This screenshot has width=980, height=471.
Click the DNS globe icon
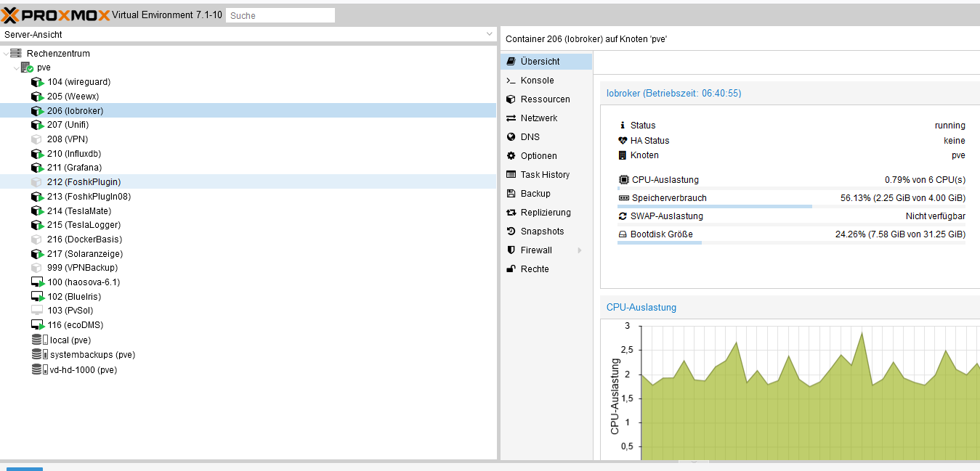[x=511, y=137]
